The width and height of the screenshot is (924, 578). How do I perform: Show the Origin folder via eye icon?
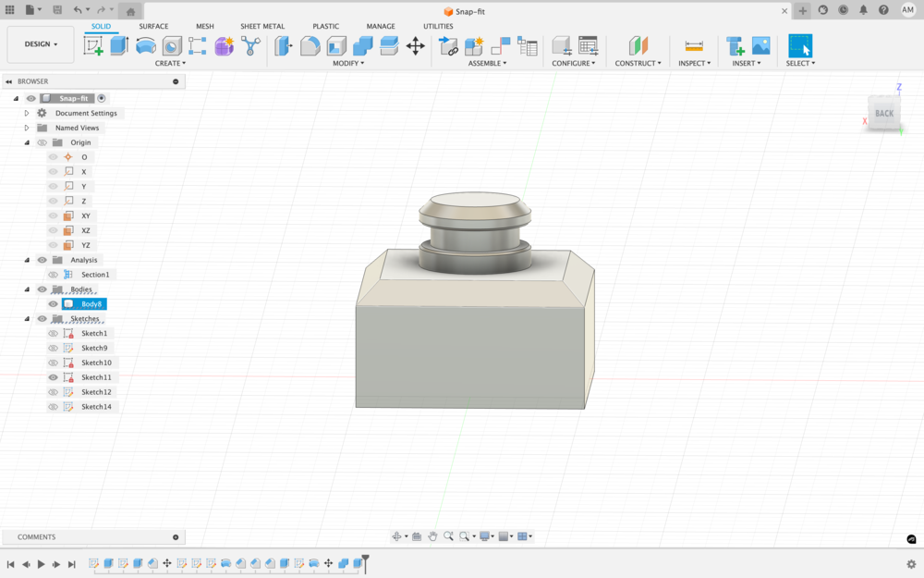click(42, 142)
